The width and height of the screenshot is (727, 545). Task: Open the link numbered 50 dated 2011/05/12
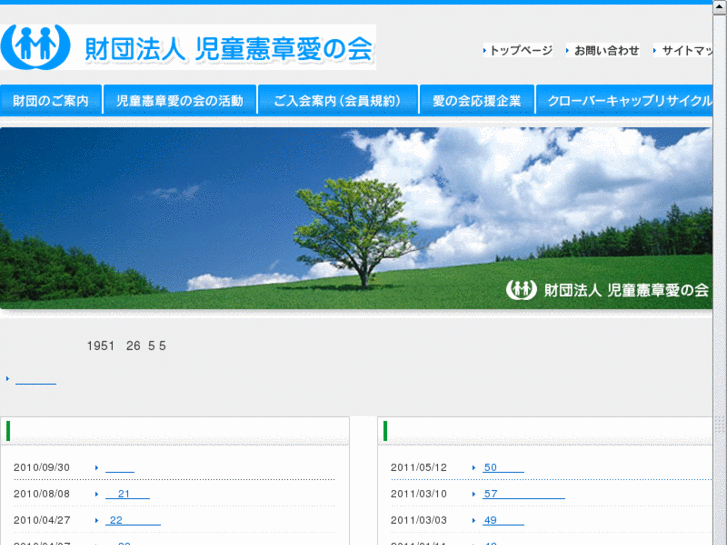click(503, 467)
